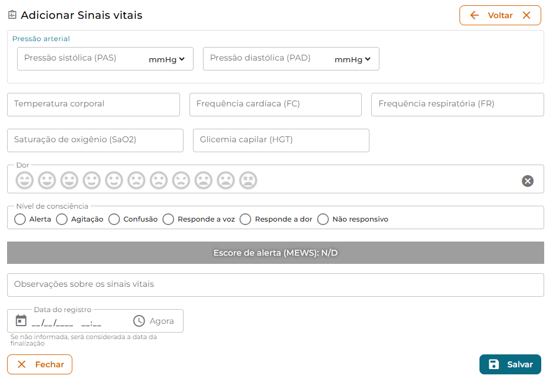Focus the Temperatura corporal field
This screenshot has height=392, width=553.
point(94,105)
